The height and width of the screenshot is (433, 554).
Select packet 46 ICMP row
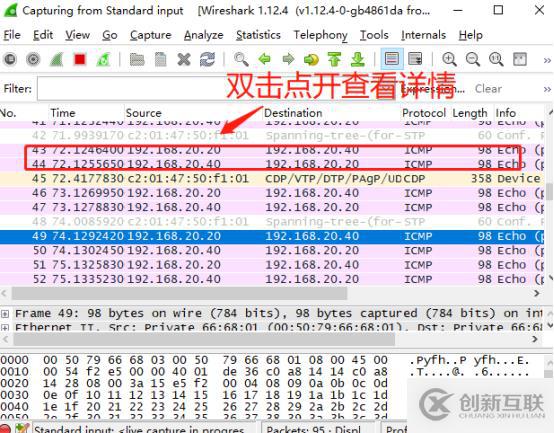272,193
